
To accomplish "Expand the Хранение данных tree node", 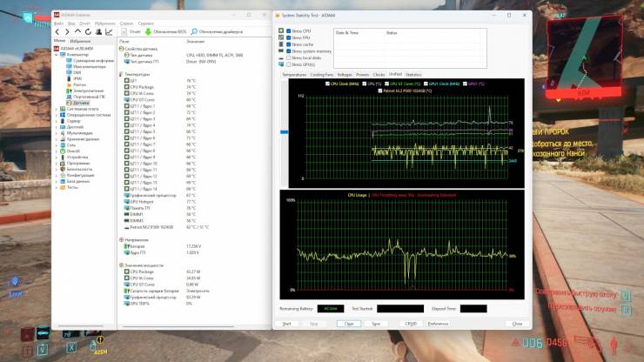I will click(57, 139).
